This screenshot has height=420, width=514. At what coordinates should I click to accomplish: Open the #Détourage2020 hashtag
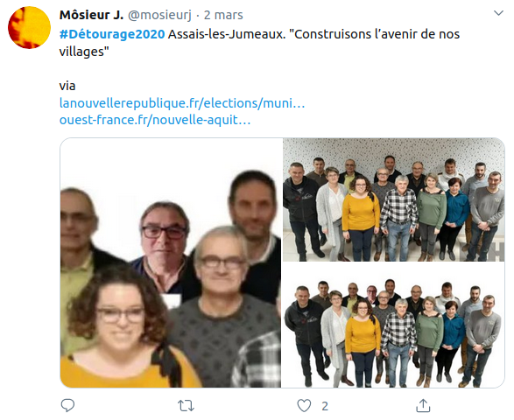pos(112,34)
